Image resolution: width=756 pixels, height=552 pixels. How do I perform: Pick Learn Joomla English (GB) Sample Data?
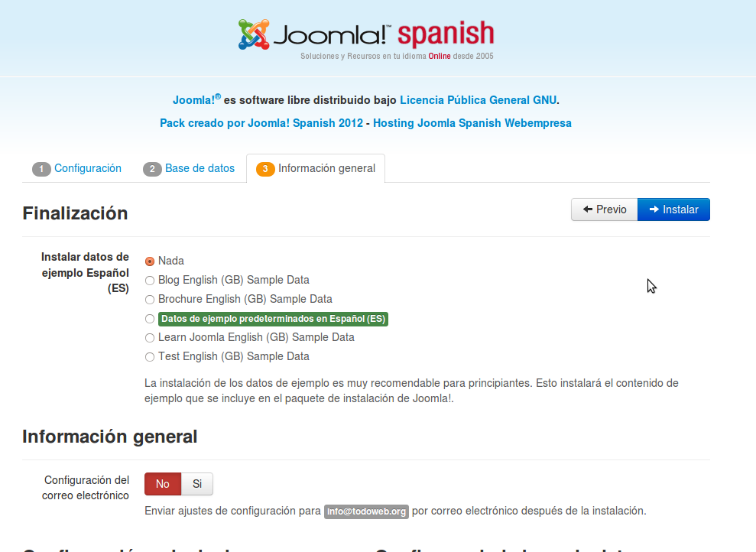[150, 338]
